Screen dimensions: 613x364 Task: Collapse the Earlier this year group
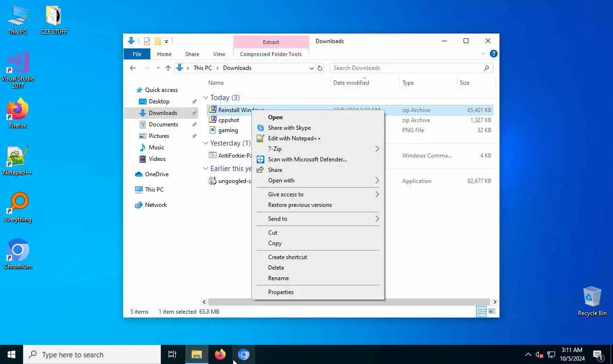click(205, 169)
